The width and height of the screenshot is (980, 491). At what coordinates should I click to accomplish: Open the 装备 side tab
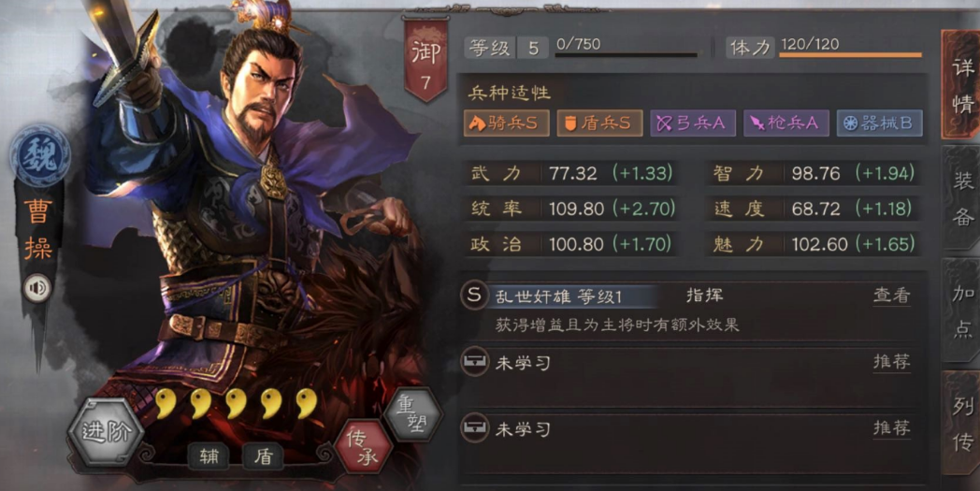(961, 199)
